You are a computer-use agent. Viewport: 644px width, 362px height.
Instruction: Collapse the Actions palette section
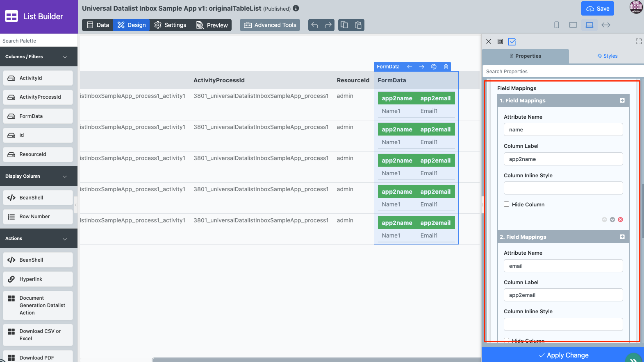(x=65, y=239)
